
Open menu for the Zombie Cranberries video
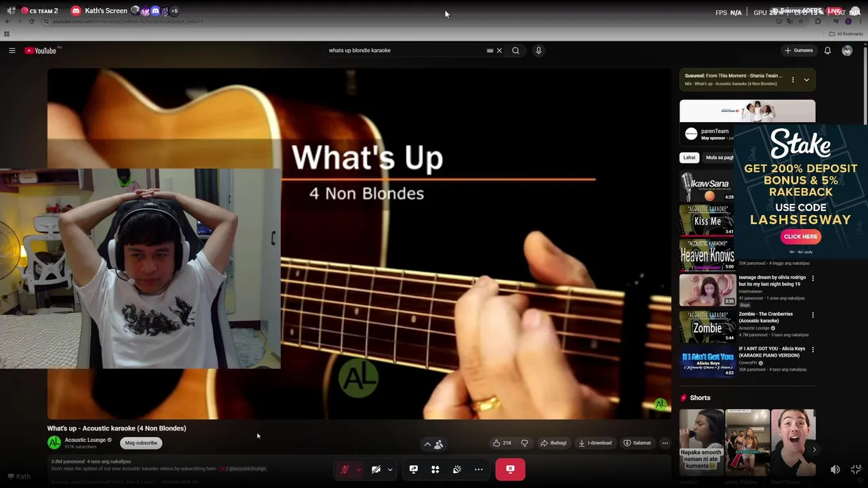pyautogui.click(x=813, y=314)
